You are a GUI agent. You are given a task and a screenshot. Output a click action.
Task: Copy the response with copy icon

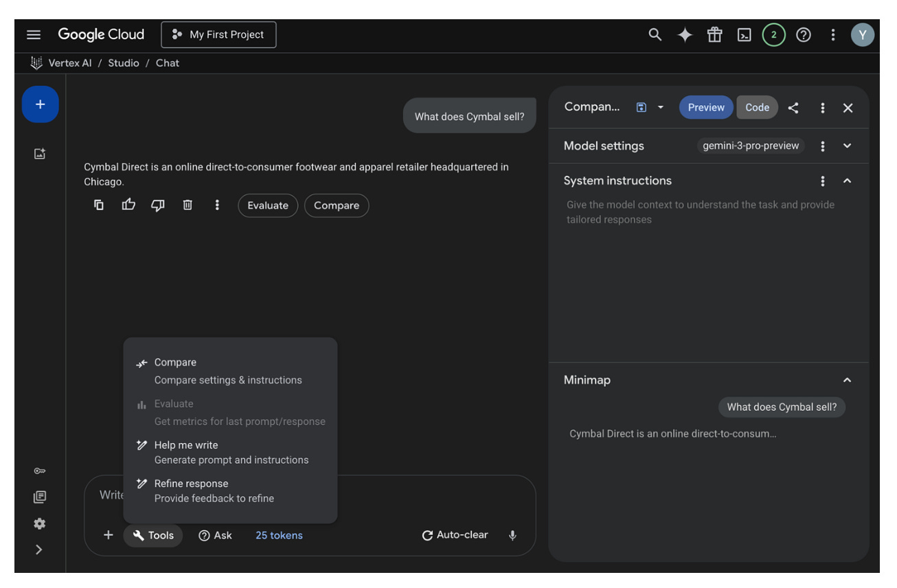pyautogui.click(x=99, y=205)
